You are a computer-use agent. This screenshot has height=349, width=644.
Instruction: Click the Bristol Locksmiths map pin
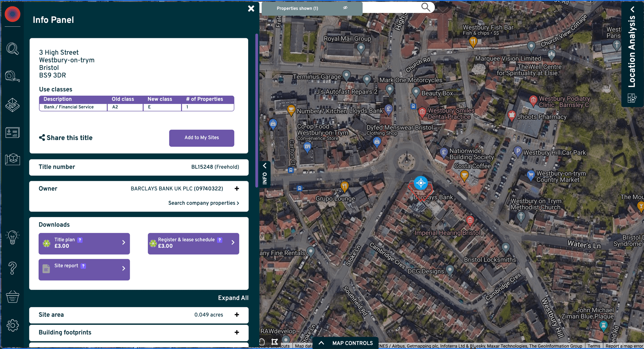click(x=506, y=248)
